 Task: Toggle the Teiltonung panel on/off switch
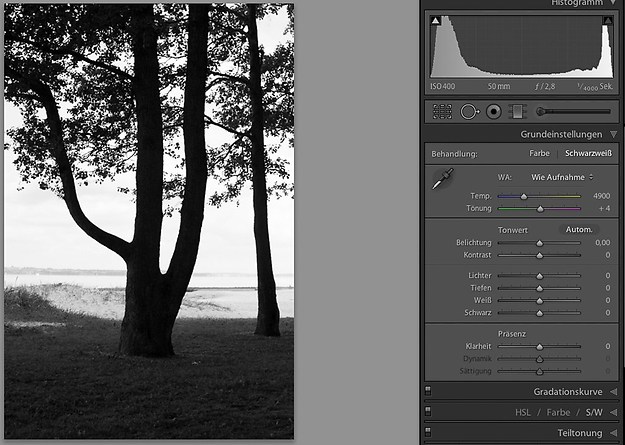pos(428,433)
